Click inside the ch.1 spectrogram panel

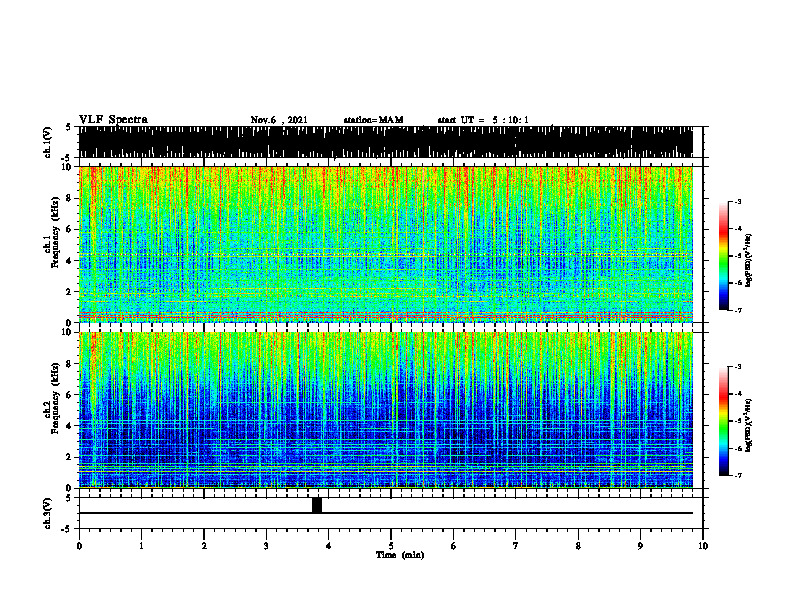(x=386, y=244)
